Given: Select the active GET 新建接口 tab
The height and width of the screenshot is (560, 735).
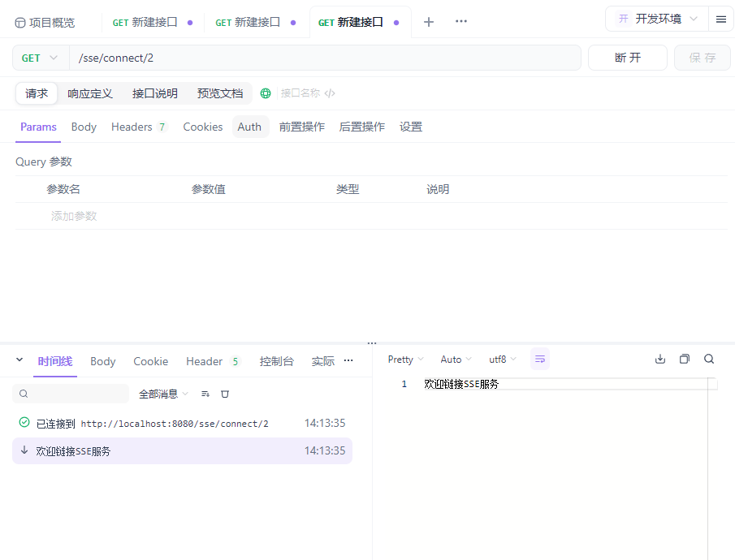Looking at the screenshot, I should tap(359, 23).
